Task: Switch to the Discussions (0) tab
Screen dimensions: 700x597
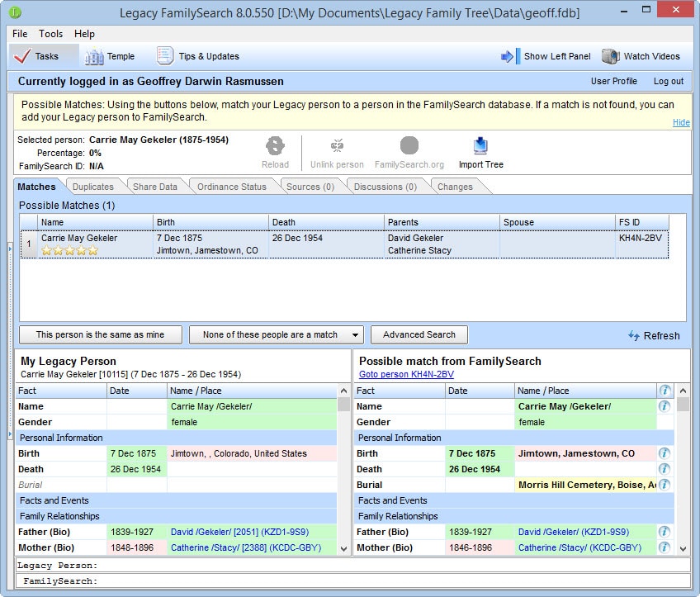Action: tap(385, 187)
